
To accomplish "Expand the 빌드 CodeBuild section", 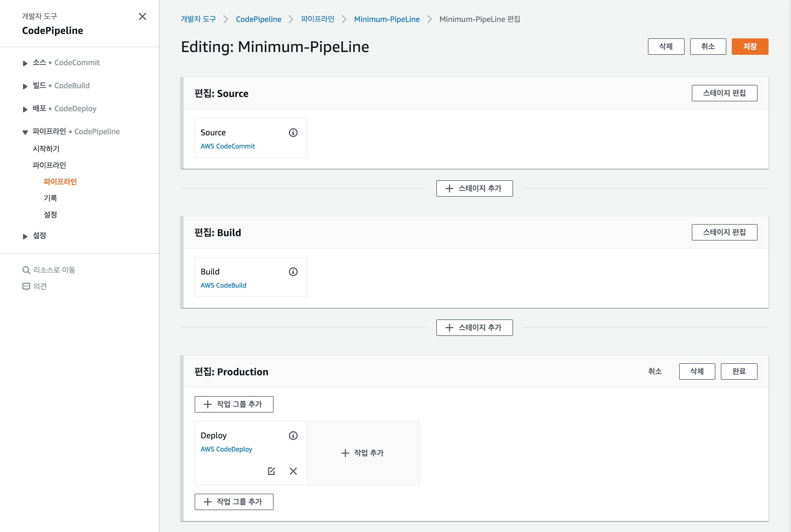I will click(x=25, y=86).
